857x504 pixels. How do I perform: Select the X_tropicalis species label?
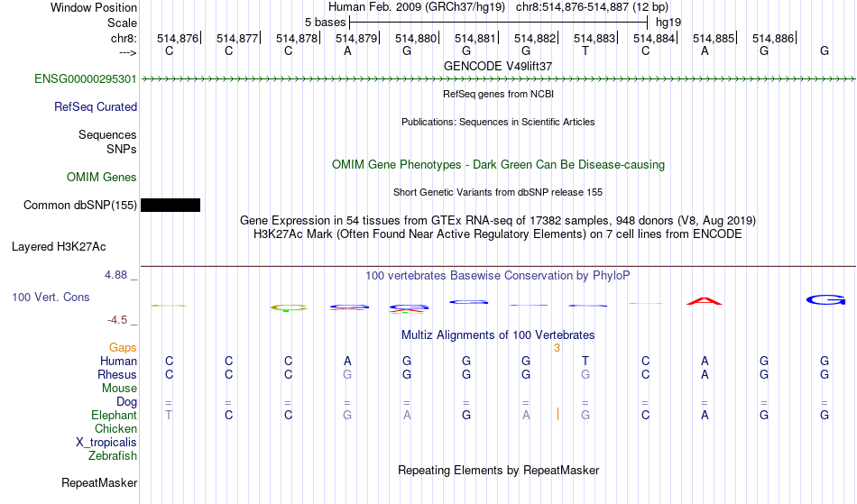pos(106,443)
